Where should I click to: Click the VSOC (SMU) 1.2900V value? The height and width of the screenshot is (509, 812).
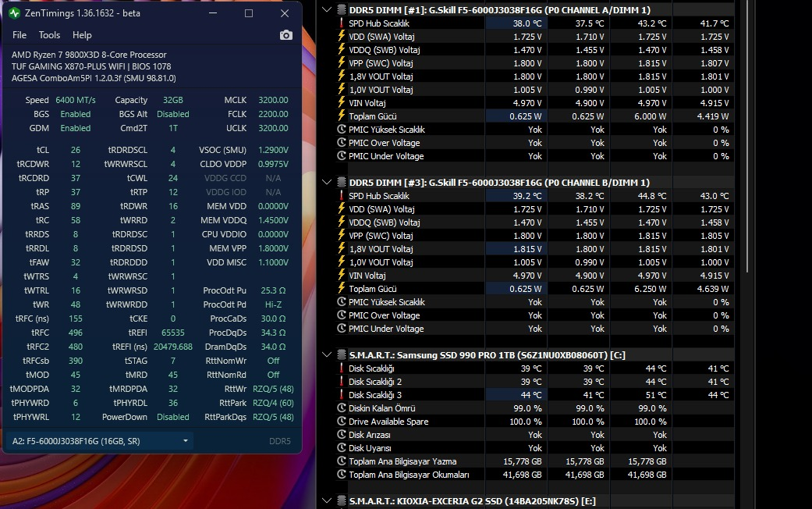coord(273,150)
